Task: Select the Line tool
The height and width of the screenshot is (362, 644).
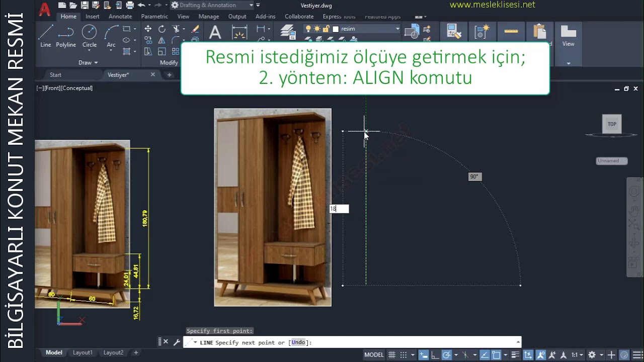Action: (x=46, y=36)
